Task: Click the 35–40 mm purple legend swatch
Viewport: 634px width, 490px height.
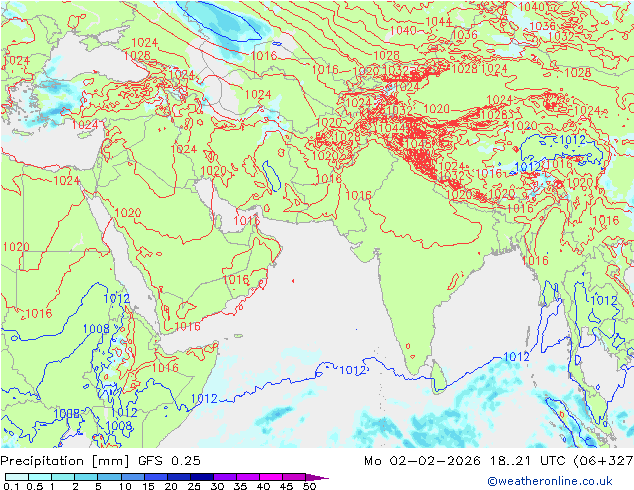Action: (248, 477)
